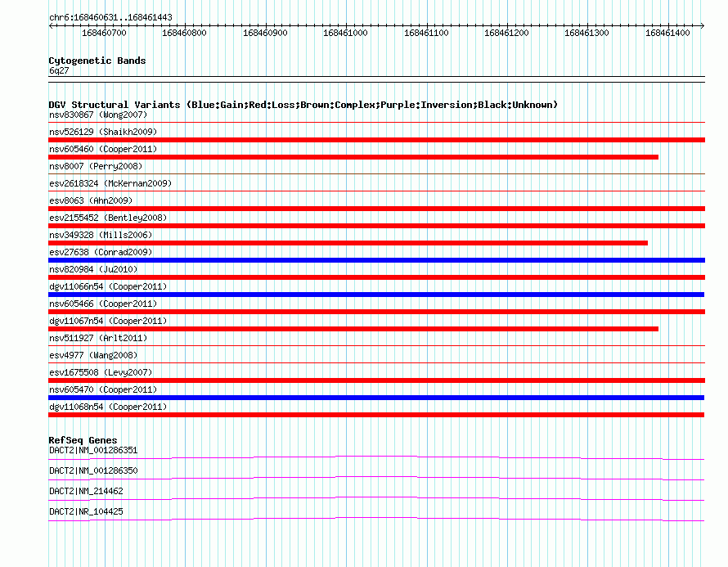Click ruler tick label 168460700
Image resolution: width=728 pixels, height=567 pixels.
(x=104, y=33)
